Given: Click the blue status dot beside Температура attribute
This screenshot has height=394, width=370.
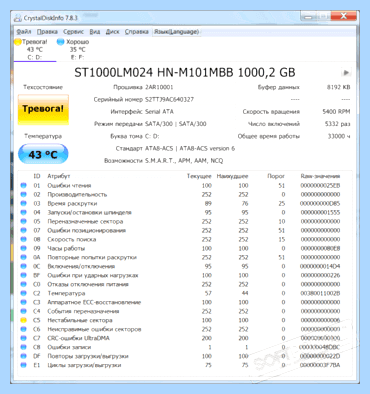Looking at the screenshot, I should coord(23,293).
